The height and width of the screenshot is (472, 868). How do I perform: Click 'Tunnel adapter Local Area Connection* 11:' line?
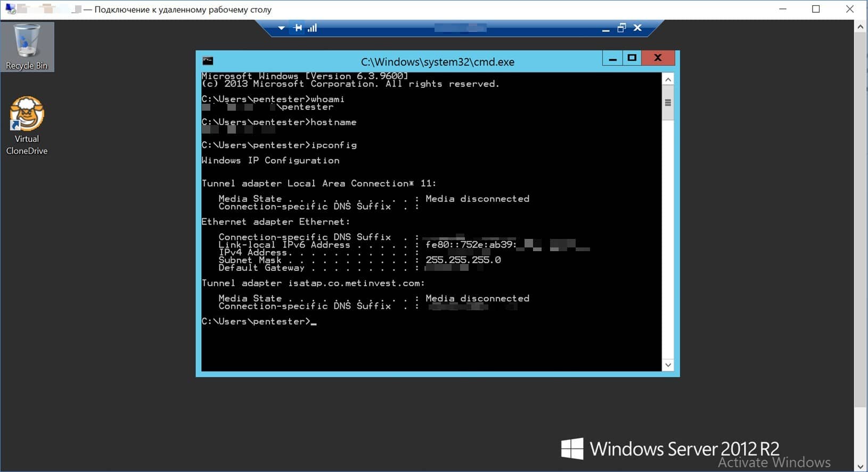point(319,183)
